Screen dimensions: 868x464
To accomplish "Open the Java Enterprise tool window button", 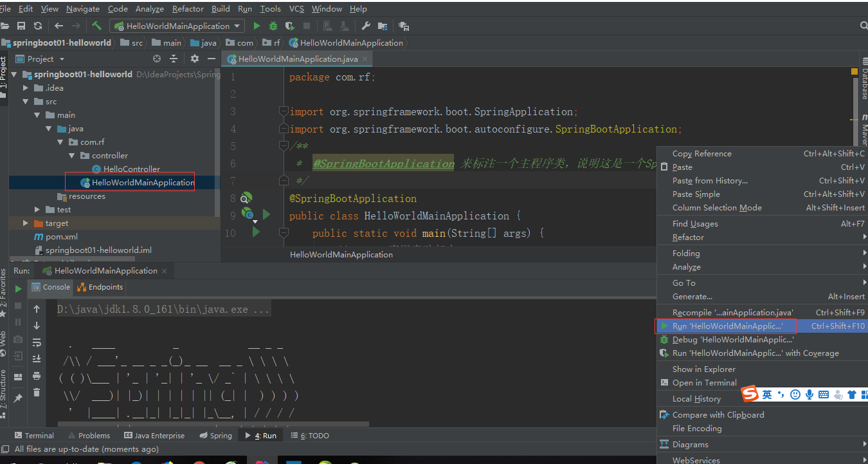I will tap(154, 436).
